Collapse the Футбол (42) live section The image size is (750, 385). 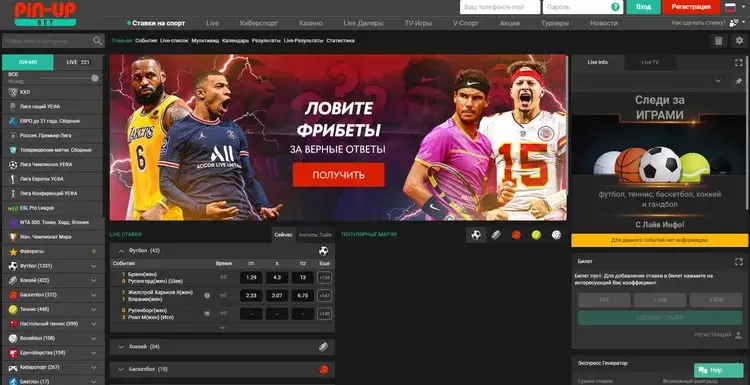pos(121,251)
